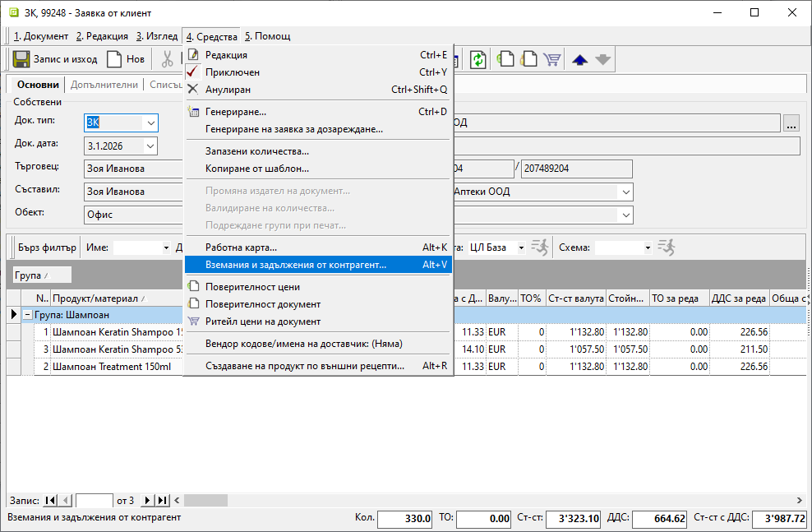Viewport: 812px width, 532px height.
Task: Expand the Док. дата date picker
Action: point(150,146)
